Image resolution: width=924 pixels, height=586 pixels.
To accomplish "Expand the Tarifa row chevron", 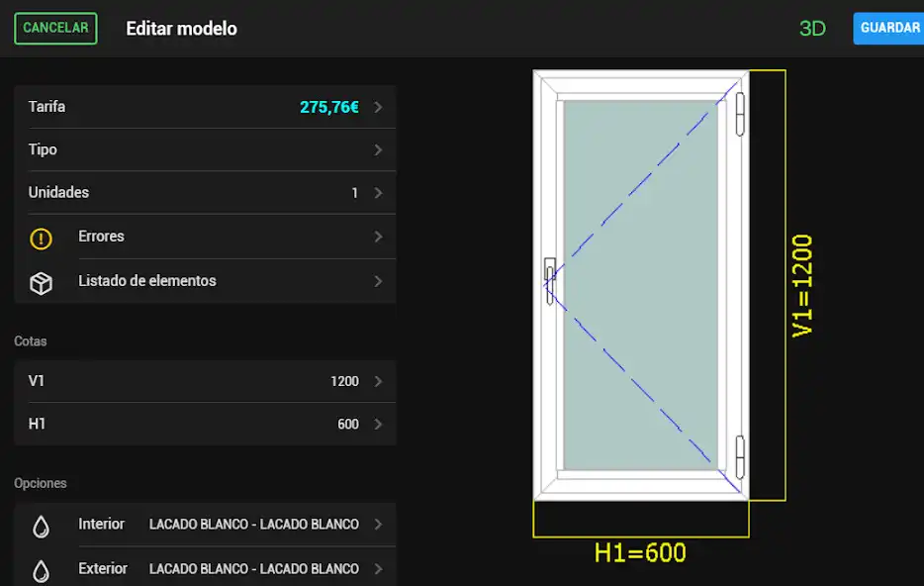I will (x=378, y=107).
